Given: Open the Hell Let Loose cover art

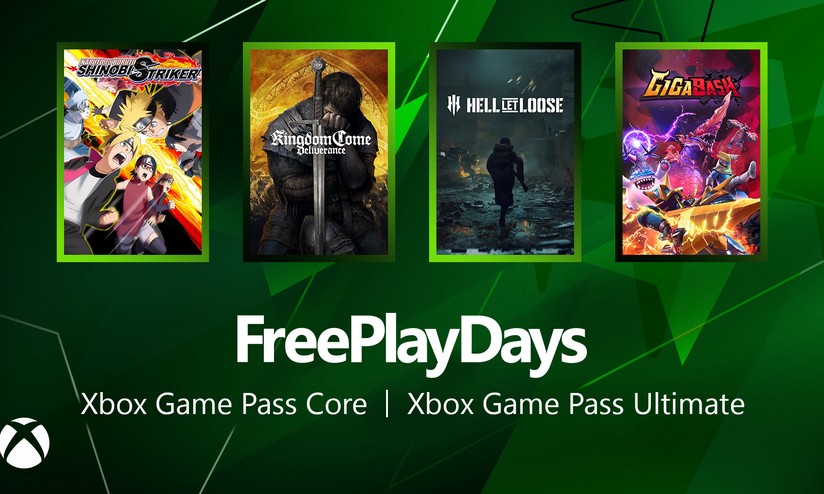Looking at the screenshot, I should [x=505, y=152].
